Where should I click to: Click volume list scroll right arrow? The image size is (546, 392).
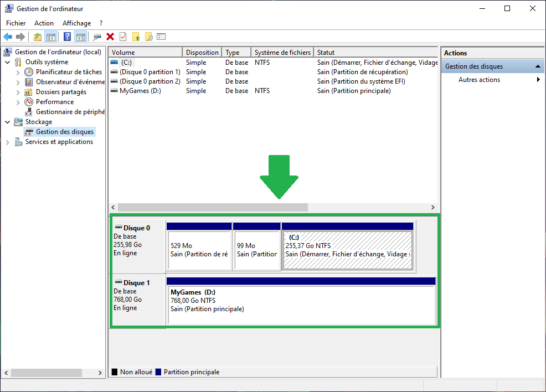click(x=433, y=207)
